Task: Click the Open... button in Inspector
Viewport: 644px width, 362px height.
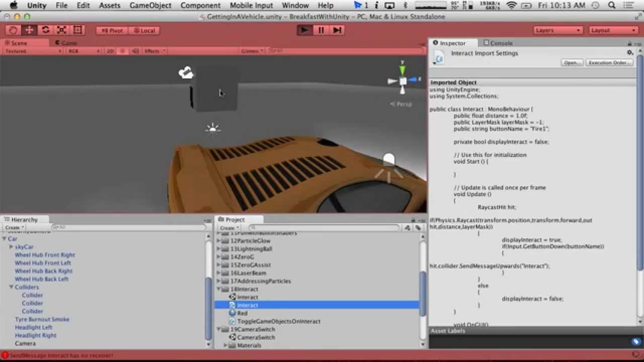Action: coord(572,63)
